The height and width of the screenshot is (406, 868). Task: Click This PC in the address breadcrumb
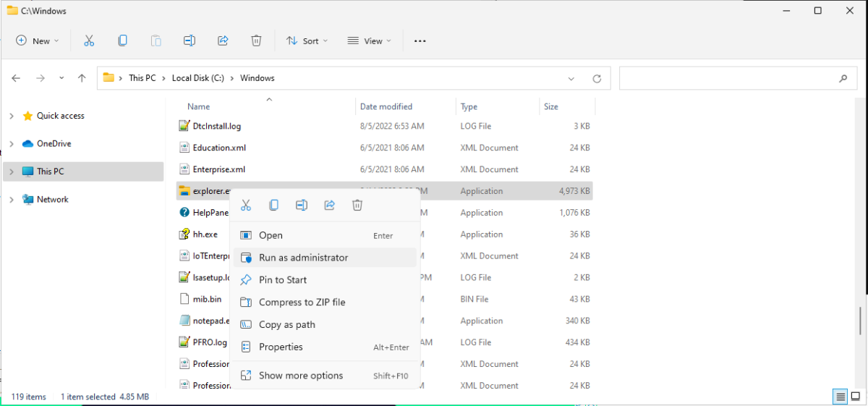pyautogui.click(x=142, y=78)
